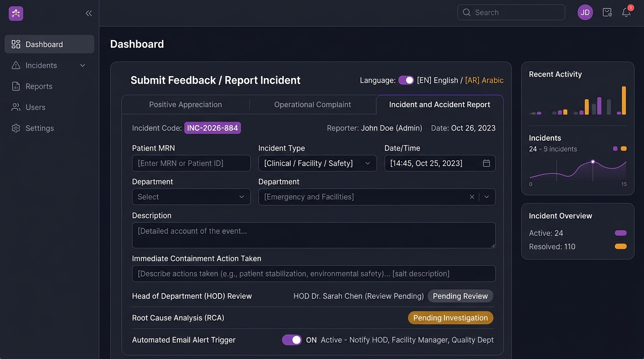Click the data point on Incidents line chart
644x359 pixels.
pyautogui.click(x=593, y=162)
